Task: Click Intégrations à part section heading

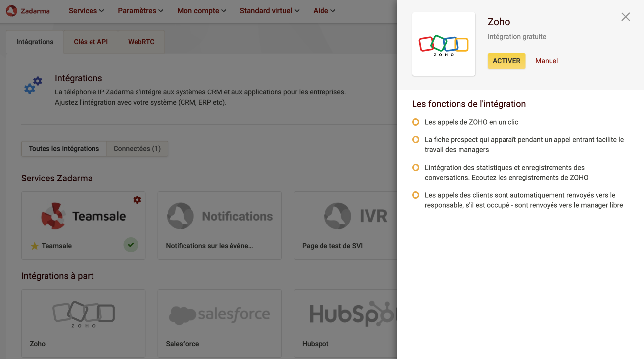Action: click(57, 276)
